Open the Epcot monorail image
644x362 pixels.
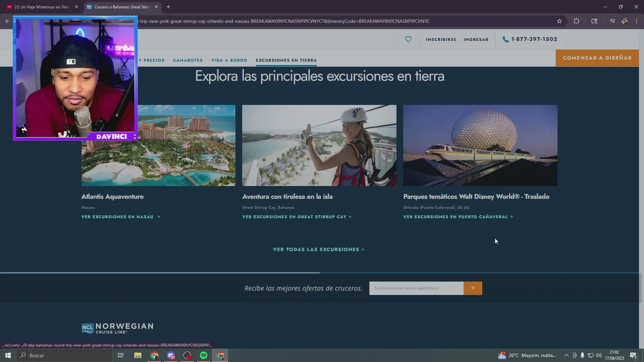click(480, 145)
